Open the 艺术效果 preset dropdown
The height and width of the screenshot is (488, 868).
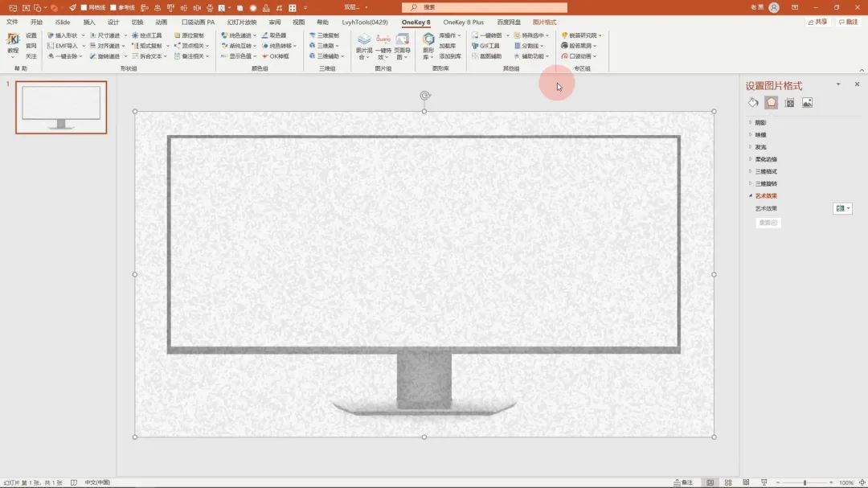point(842,208)
